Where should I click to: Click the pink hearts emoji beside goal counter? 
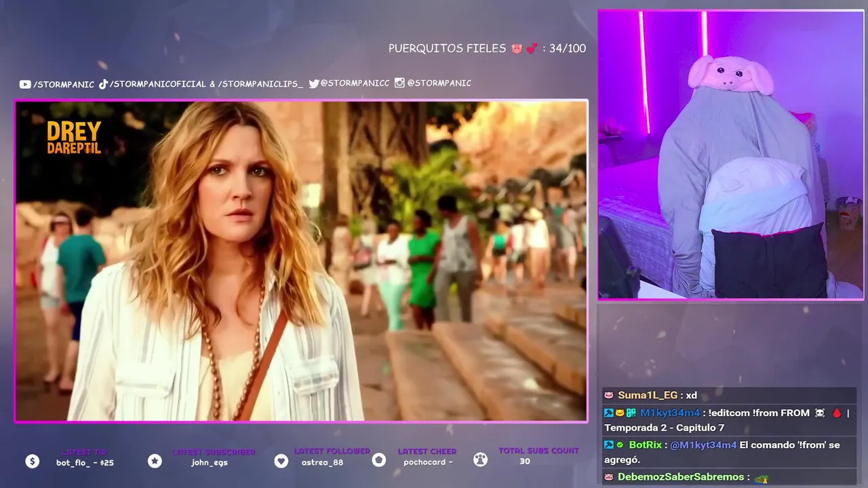coord(532,49)
